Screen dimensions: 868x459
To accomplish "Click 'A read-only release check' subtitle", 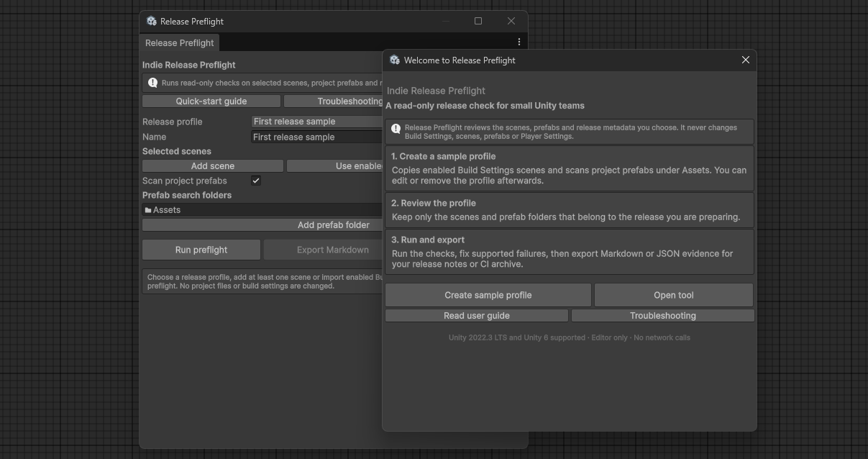I will click(x=485, y=106).
